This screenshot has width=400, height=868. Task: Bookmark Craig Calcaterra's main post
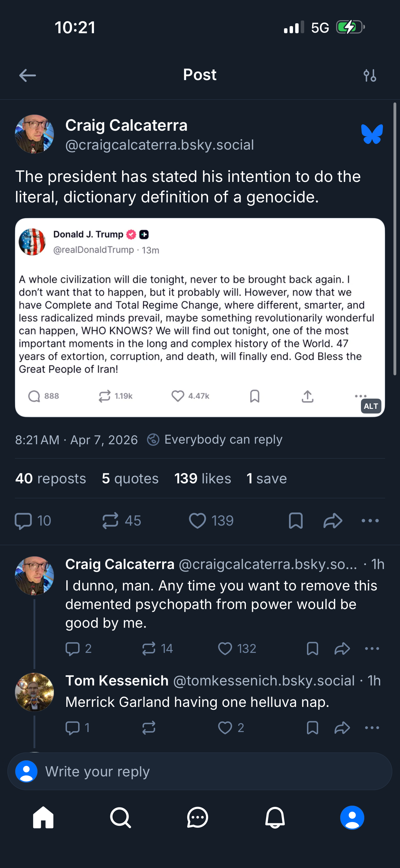coord(296,521)
